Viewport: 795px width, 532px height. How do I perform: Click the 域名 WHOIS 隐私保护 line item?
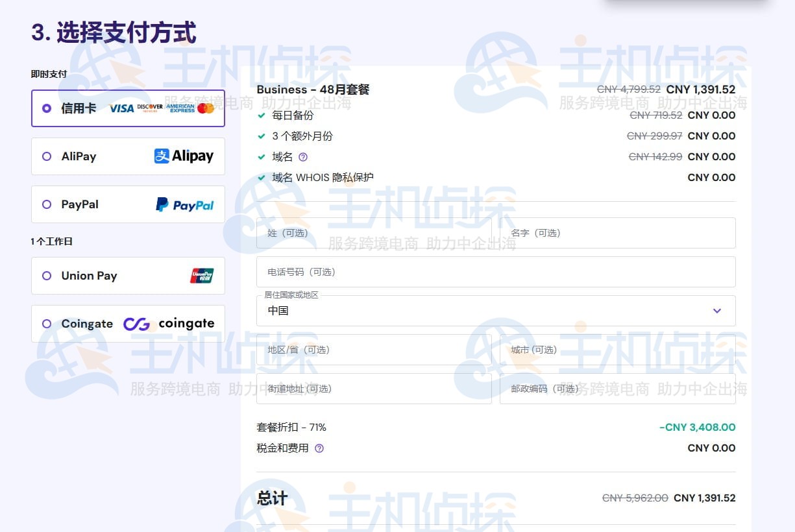[323, 178]
